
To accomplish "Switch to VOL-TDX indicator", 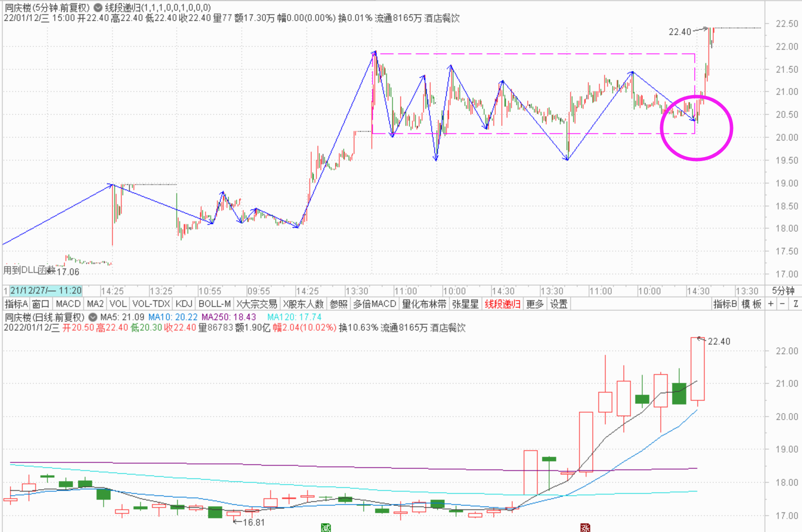I will click(151, 304).
